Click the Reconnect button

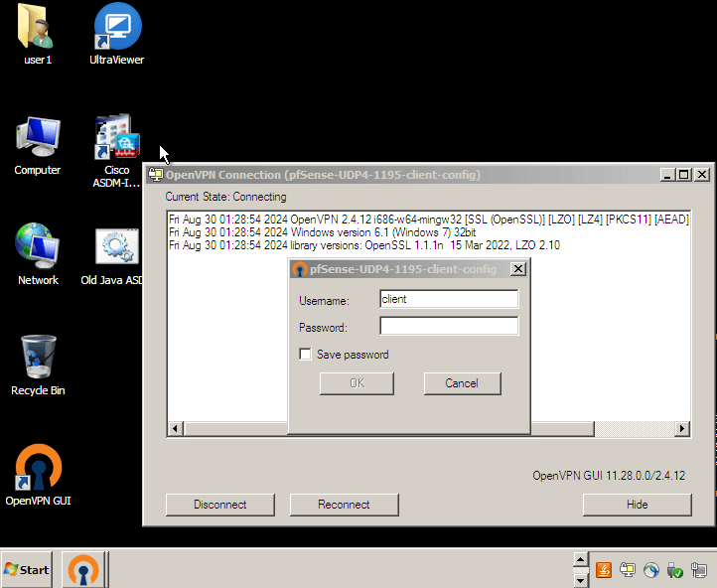click(x=344, y=505)
